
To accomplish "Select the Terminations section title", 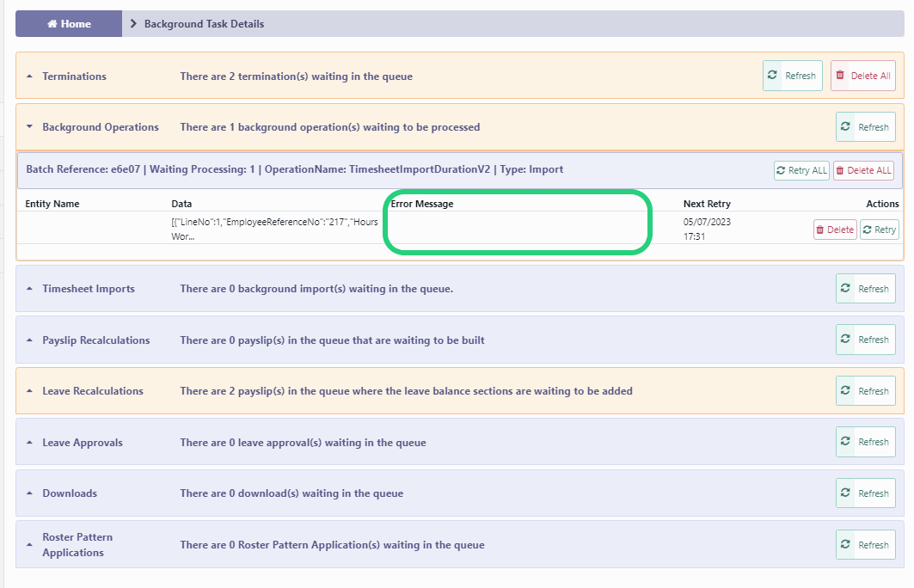I will click(74, 77).
